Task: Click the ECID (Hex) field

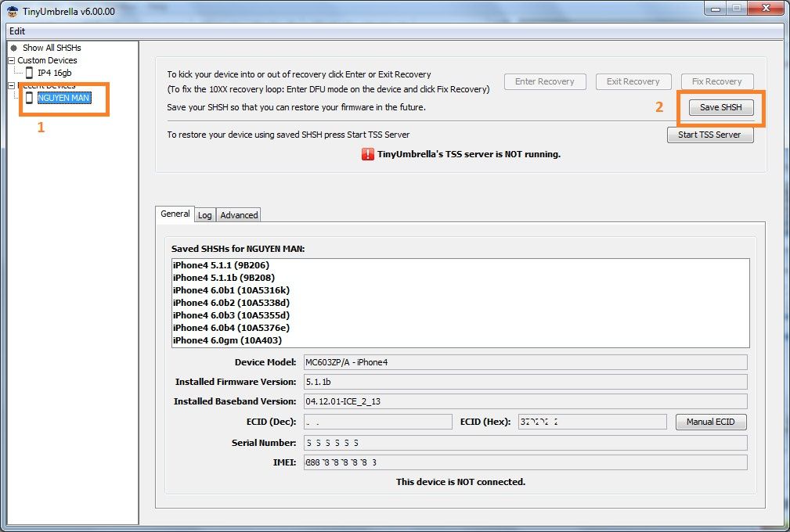Action: [593, 422]
